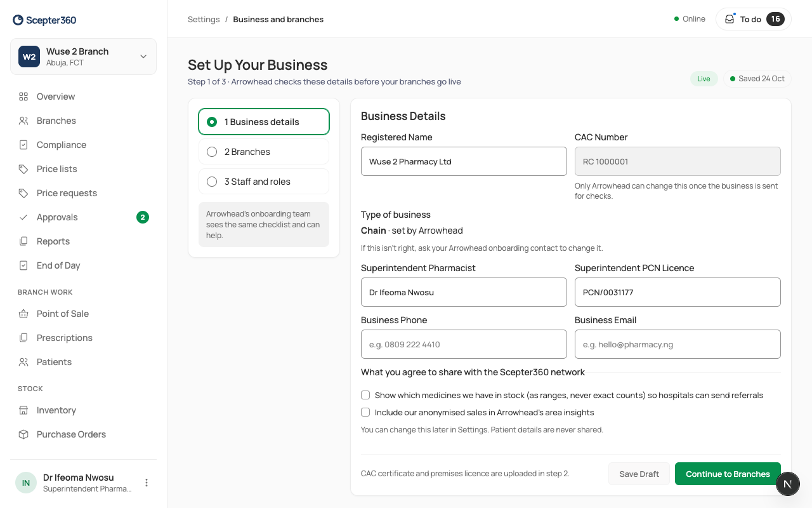
Task: Click the Approvals count badge 2
Action: click(143, 217)
